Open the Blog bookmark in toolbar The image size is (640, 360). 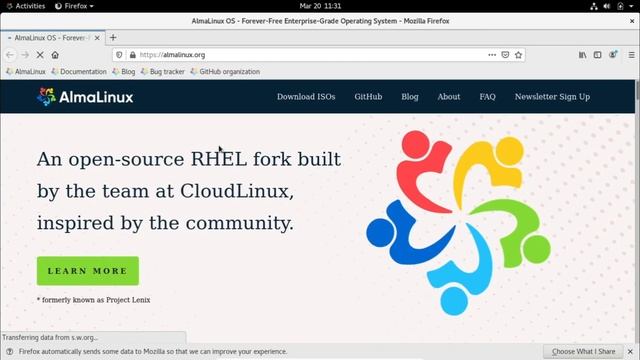[124, 71]
